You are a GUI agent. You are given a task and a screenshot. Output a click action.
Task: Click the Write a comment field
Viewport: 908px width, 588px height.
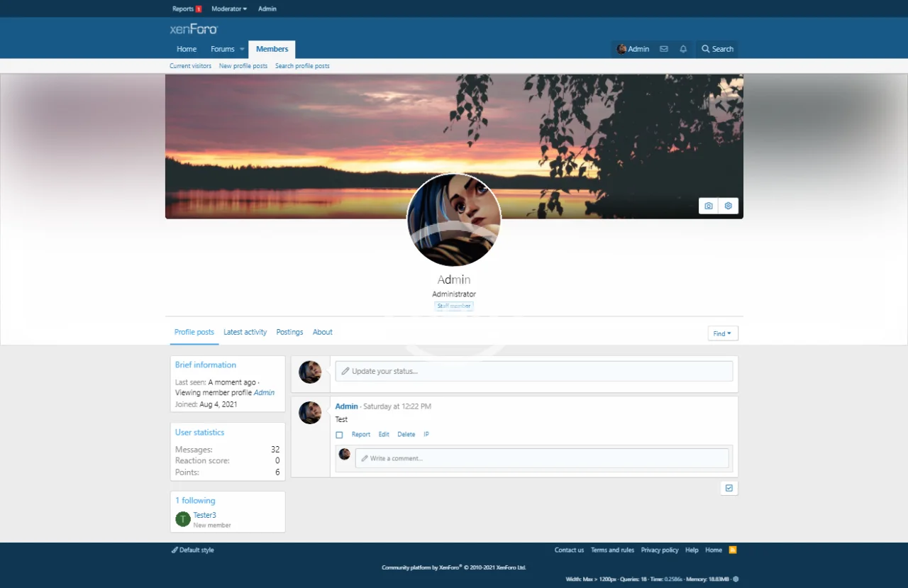(542, 458)
